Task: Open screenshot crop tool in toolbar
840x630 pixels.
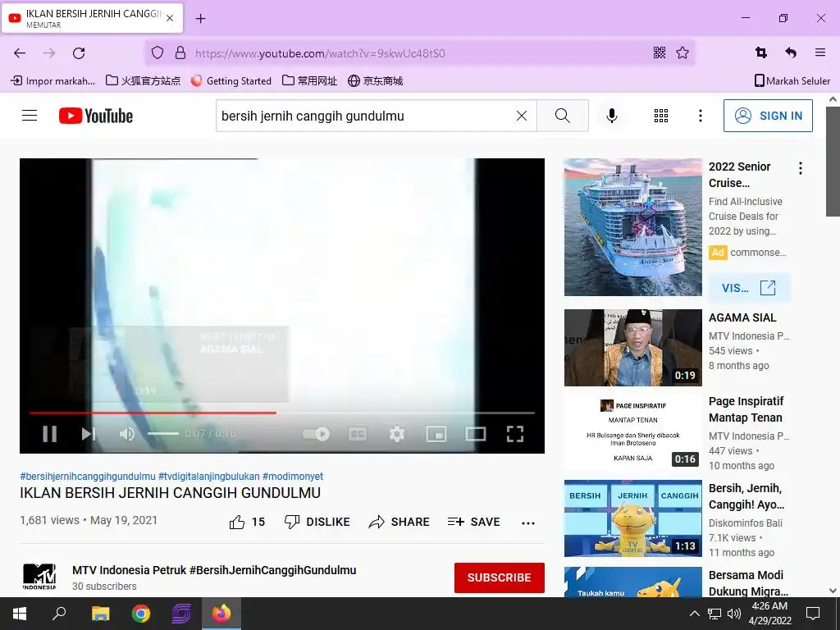Action: coord(760,52)
